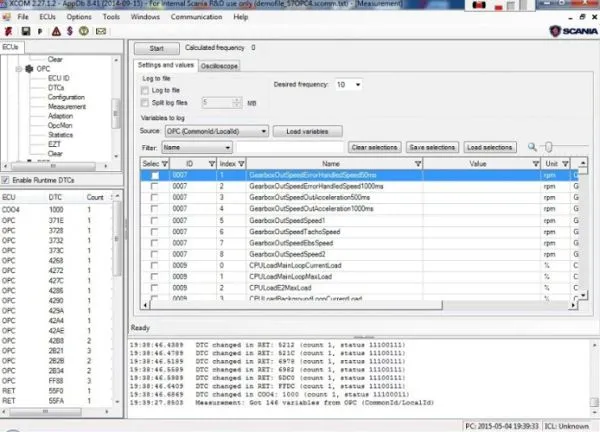Check the box for GearboxOutSpeedOutAcceleration500ms
This screenshot has width=600, height=432.
coord(154,197)
